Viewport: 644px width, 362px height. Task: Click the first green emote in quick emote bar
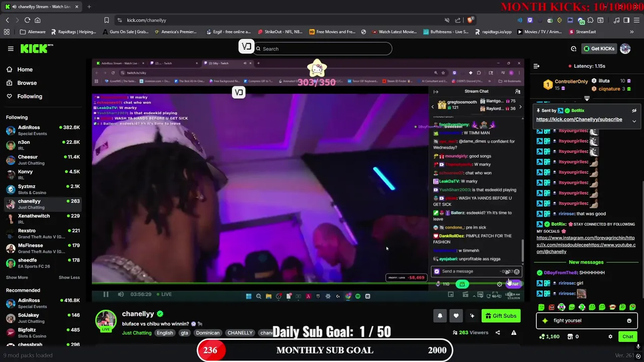541,307
